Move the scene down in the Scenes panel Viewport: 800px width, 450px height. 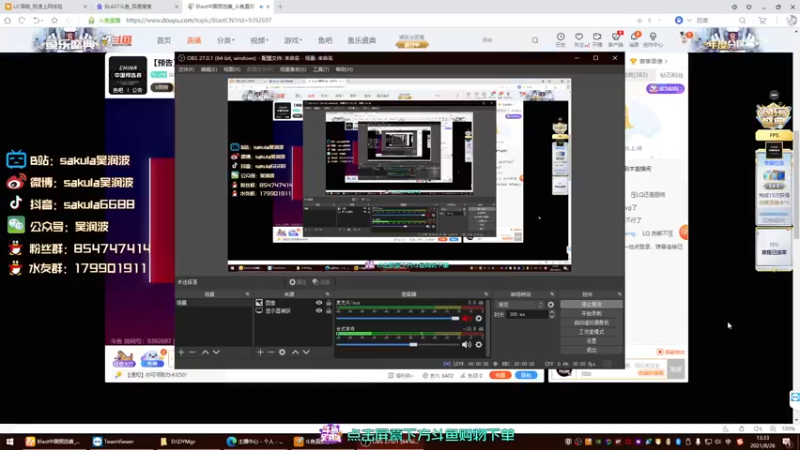[x=216, y=352]
